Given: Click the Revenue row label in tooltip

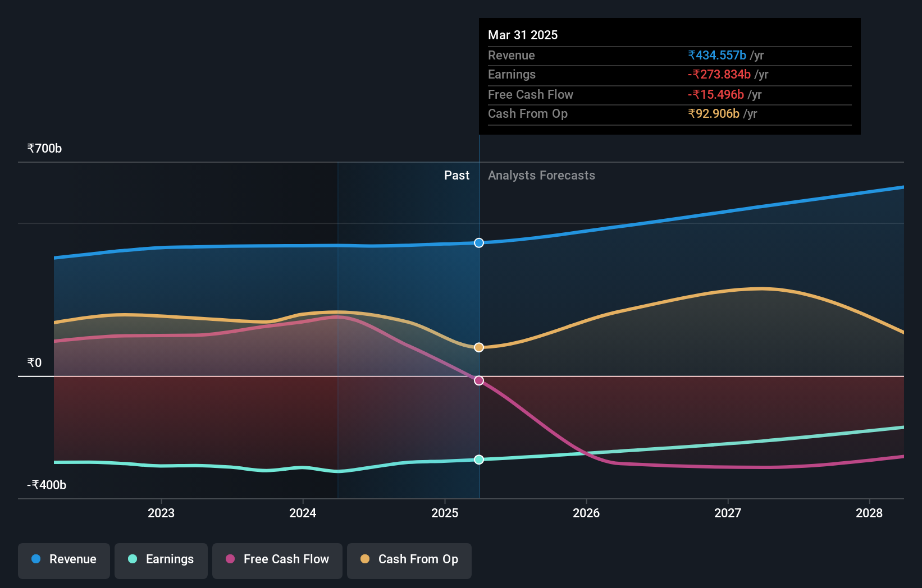Looking at the screenshot, I should click(512, 56).
